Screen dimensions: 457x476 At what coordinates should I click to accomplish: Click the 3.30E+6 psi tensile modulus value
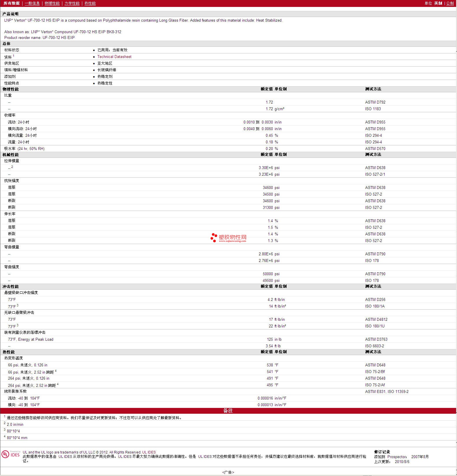269,168
